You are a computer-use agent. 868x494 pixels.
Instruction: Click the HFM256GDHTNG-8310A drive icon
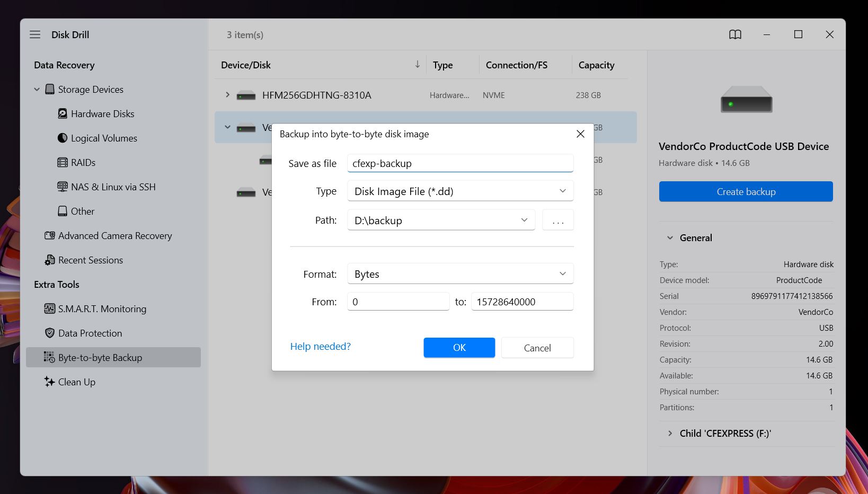(x=246, y=95)
